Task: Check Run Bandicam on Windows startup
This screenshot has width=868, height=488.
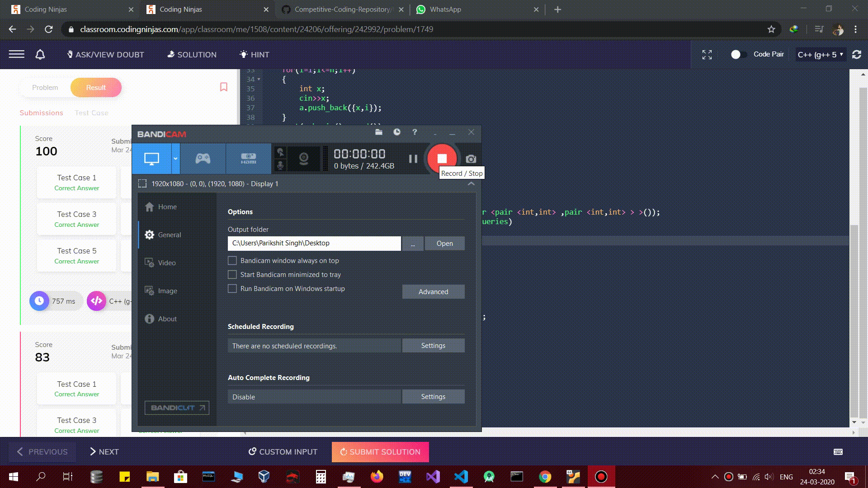Action: click(x=232, y=289)
